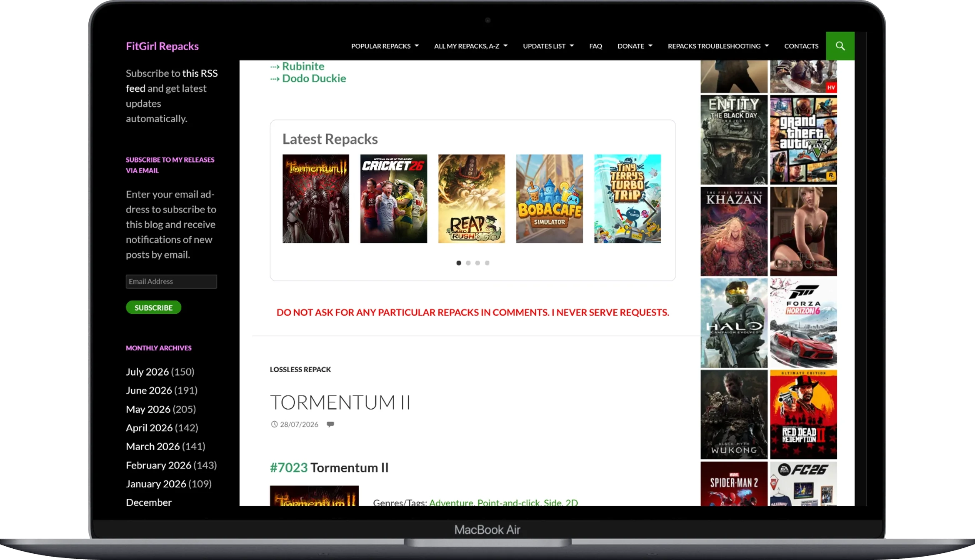Image resolution: width=975 pixels, height=560 pixels.
Task: Click the 28/07/2026 post date
Action: click(x=299, y=424)
